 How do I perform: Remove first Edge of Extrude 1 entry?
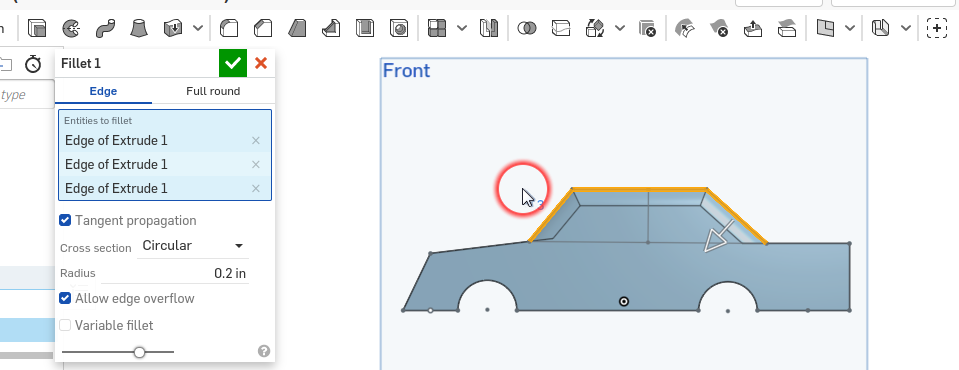pos(256,141)
